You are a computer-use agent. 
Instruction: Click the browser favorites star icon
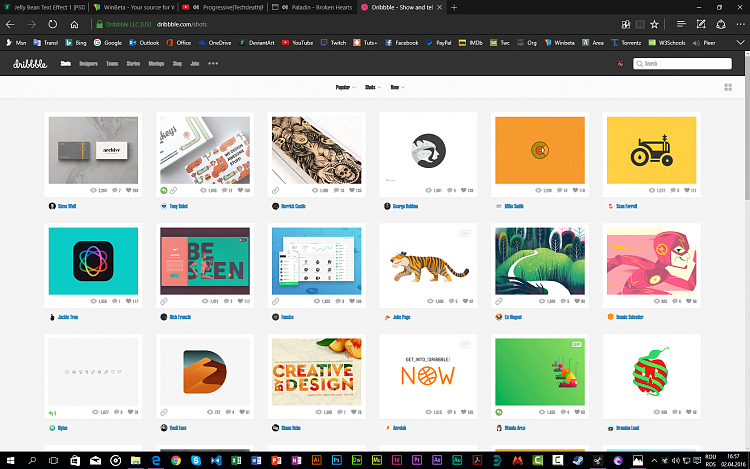coord(654,24)
